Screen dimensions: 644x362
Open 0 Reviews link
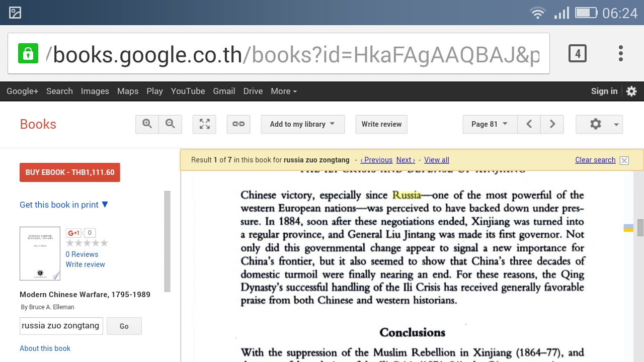click(x=82, y=254)
